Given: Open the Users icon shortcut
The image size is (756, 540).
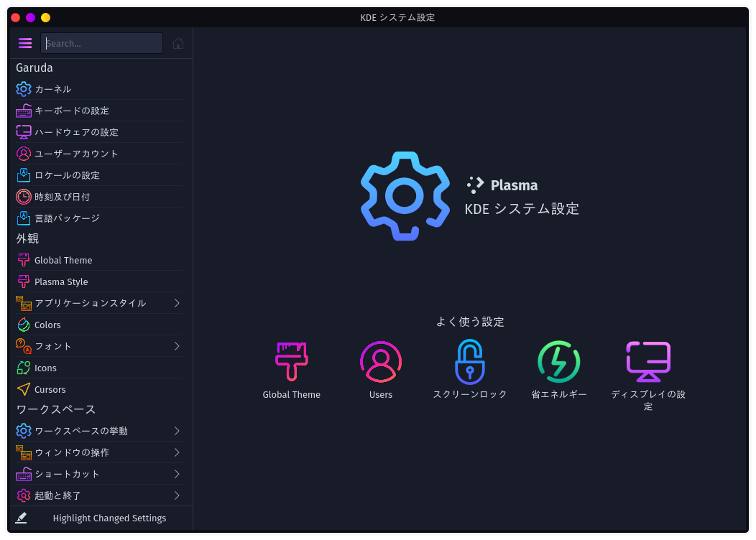Looking at the screenshot, I should (380, 362).
